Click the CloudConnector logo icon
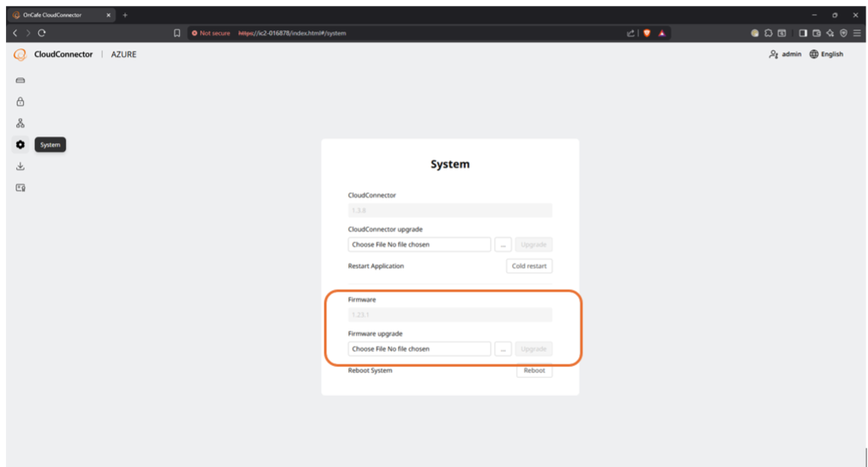The image size is (868, 467). click(x=20, y=54)
